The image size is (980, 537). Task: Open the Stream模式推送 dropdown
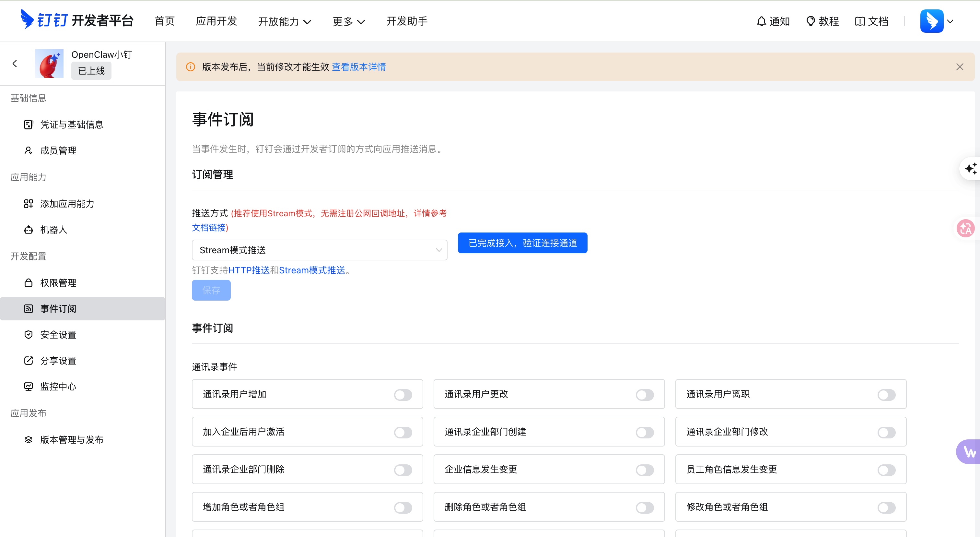[319, 250]
